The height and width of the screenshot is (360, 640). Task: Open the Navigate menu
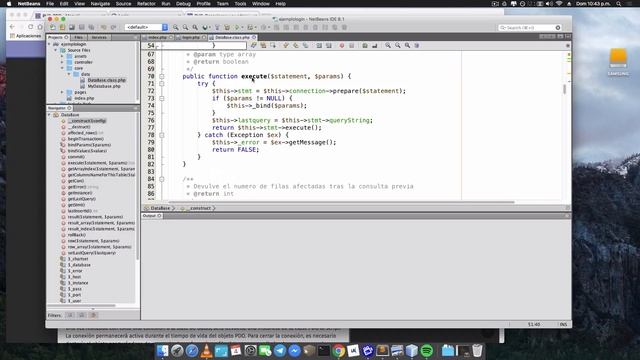pyautogui.click(x=100, y=4)
